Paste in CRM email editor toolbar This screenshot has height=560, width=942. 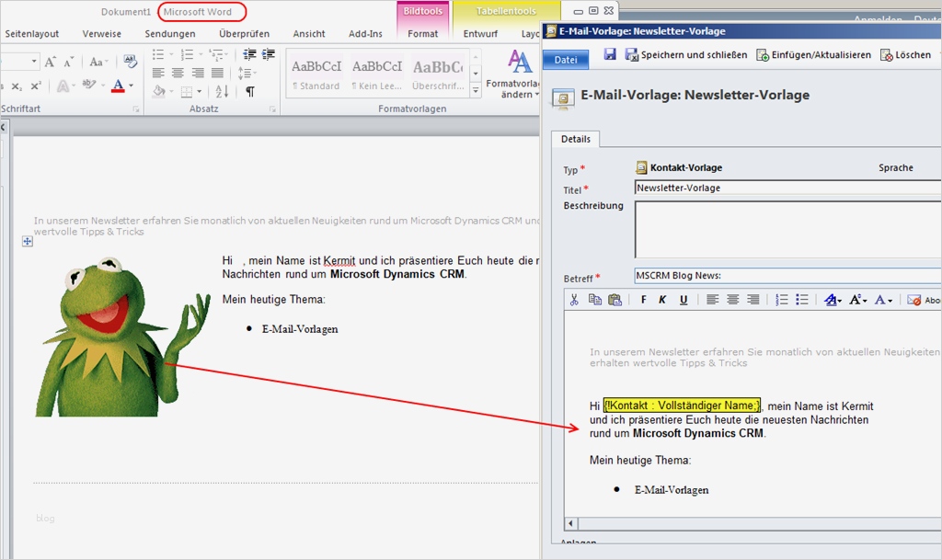(615, 300)
